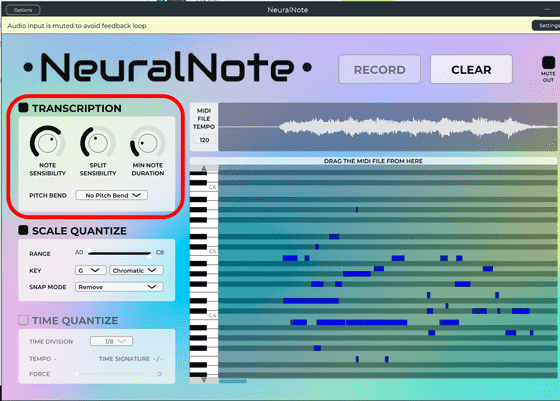Click the Range slider between A0 and C8
The height and width of the screenshot is (401, 560).
tap(120, 253)
